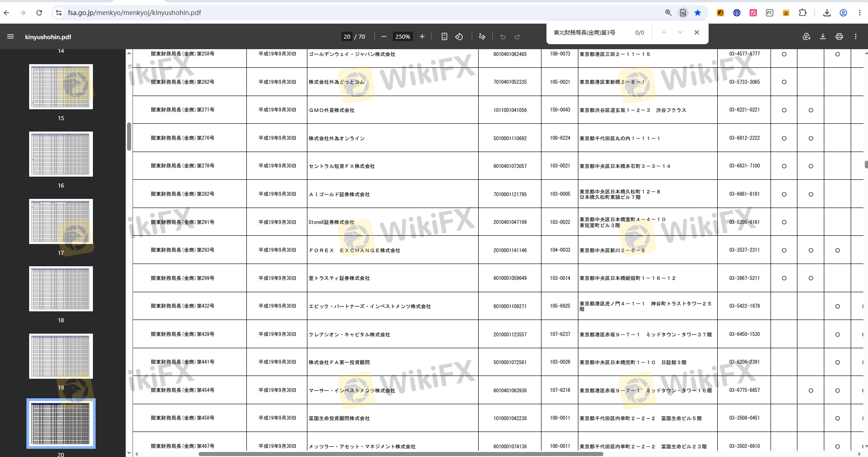Open page 19 thumbnail
Image resolution: width=868 pixels, height=457 pixels.
(x=61, y=356)
